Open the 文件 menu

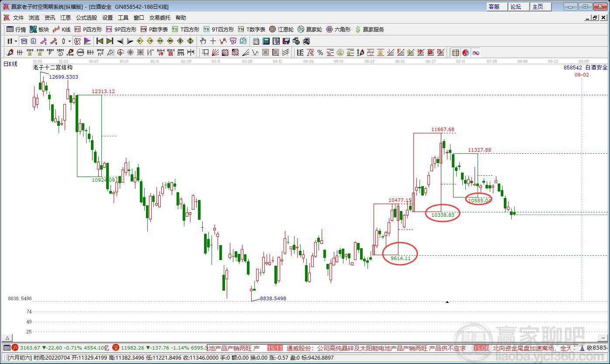[x=18, y=18]
